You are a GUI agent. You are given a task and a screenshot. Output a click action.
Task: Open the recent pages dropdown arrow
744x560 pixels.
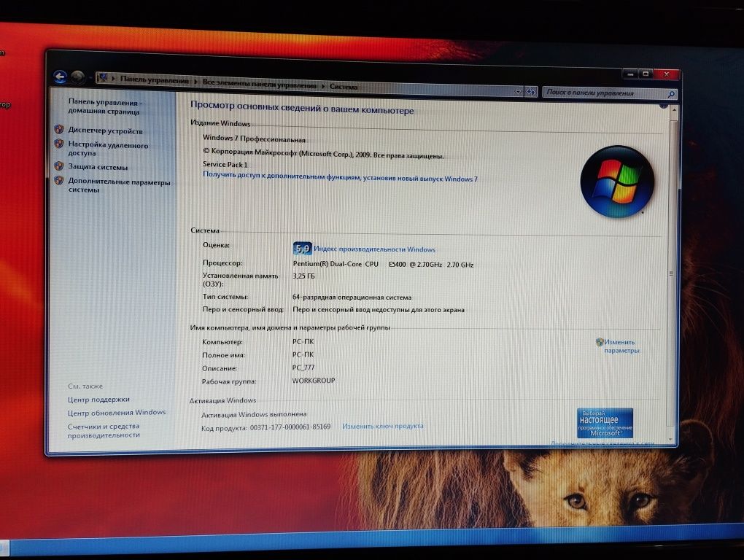pyautogui.click(x=90, y=77)
